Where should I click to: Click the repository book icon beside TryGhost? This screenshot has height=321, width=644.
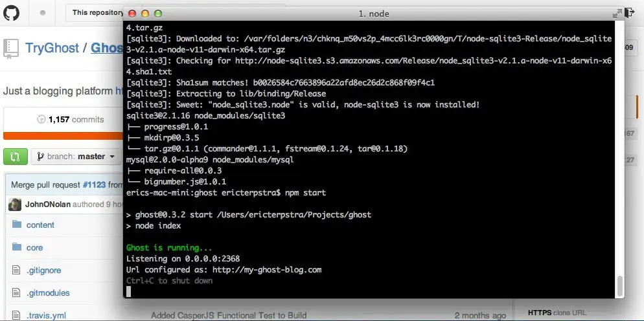click(x=10, y=49)
